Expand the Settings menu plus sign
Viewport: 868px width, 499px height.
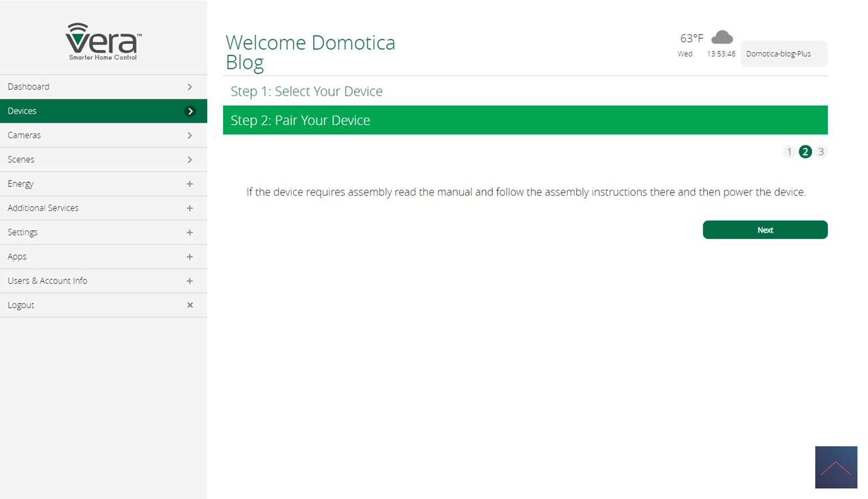point(190,232)
